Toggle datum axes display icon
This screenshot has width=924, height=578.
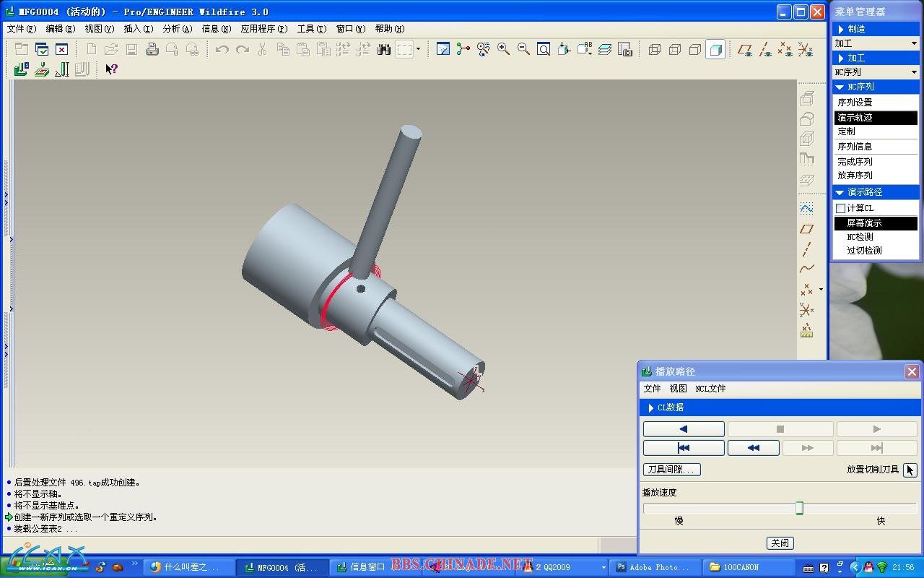pyautogui.click(x=765, y=49)
